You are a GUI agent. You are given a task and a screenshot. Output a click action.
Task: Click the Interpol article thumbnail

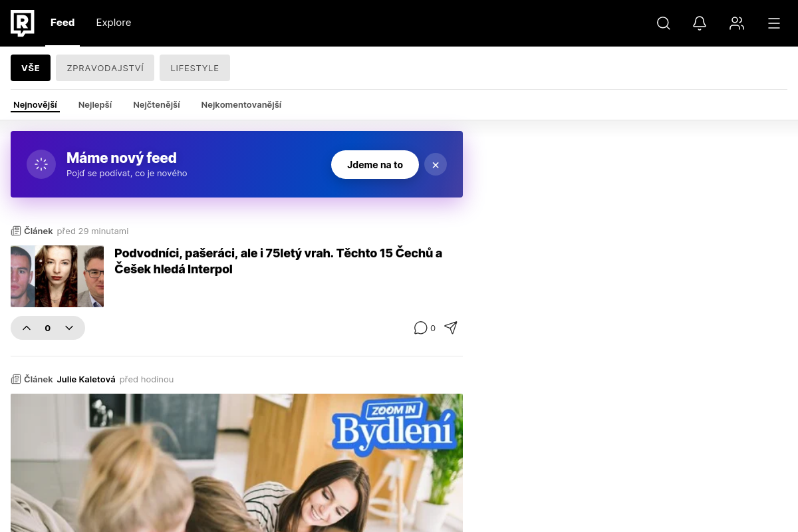tap(57, 277)
